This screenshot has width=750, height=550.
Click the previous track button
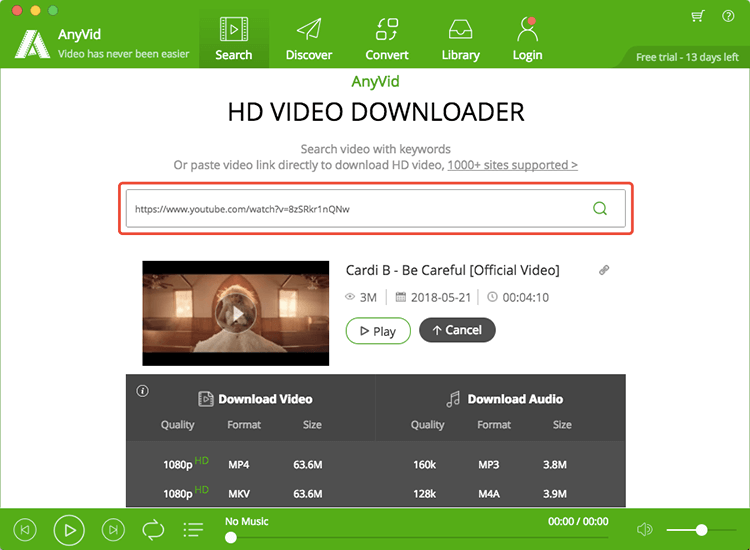[x=25, y=530]
